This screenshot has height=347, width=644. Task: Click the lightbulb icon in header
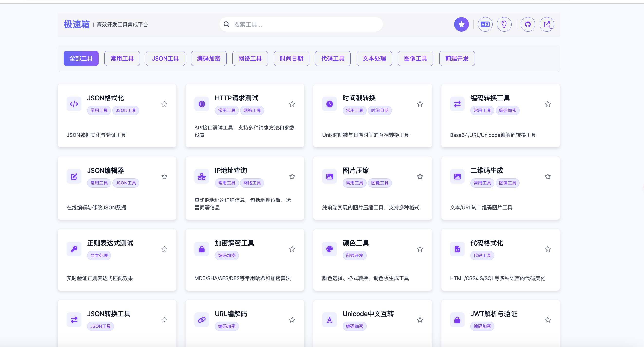[x=504, y=24]
